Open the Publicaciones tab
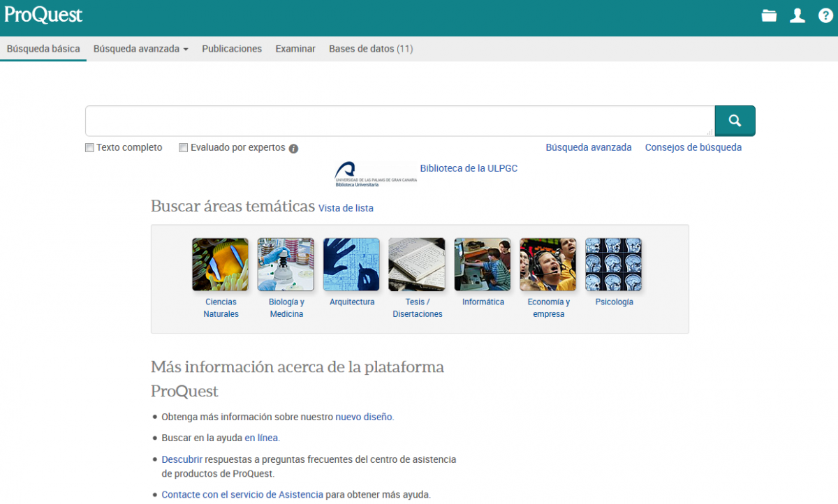Image resolution: width=838 pixels, height=504 pixels. point(232,49)
